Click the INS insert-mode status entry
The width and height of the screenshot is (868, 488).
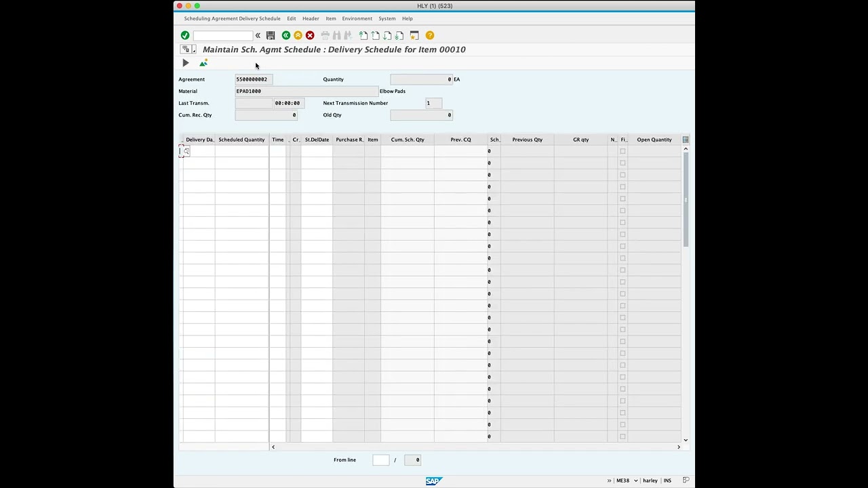click(x=667, y=481)
